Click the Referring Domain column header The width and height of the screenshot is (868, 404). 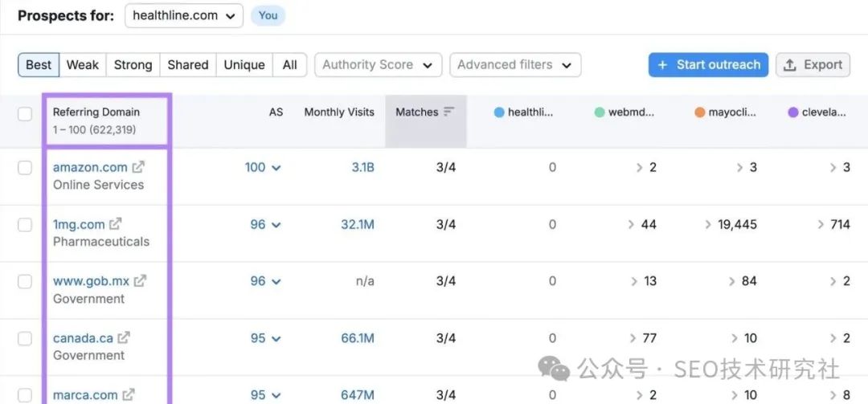pos(96,112)
